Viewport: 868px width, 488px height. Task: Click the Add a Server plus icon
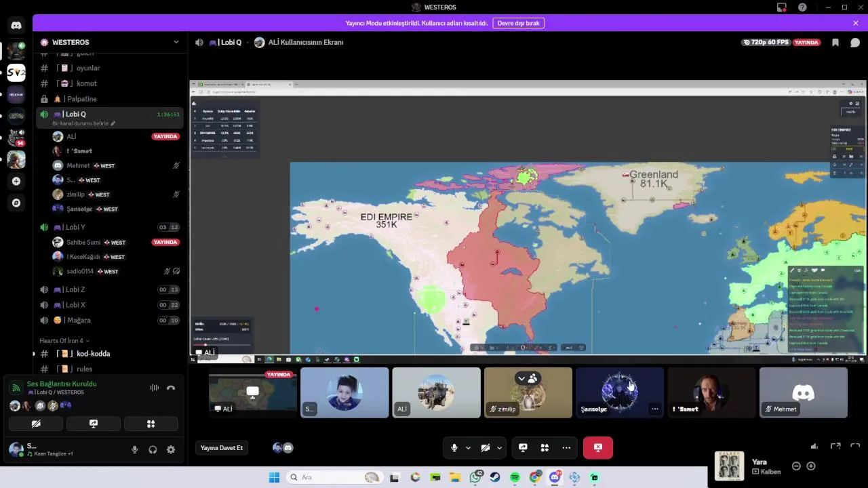tap(16, 181)
